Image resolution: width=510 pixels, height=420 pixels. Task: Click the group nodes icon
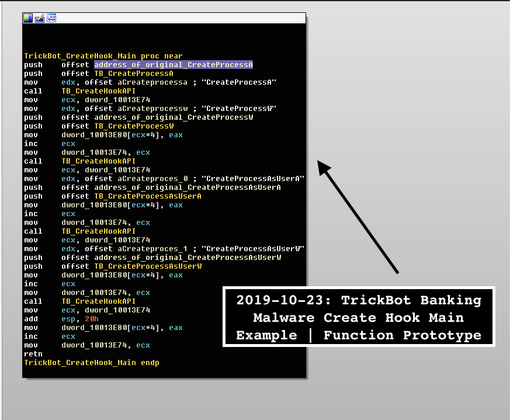[51, 18]
